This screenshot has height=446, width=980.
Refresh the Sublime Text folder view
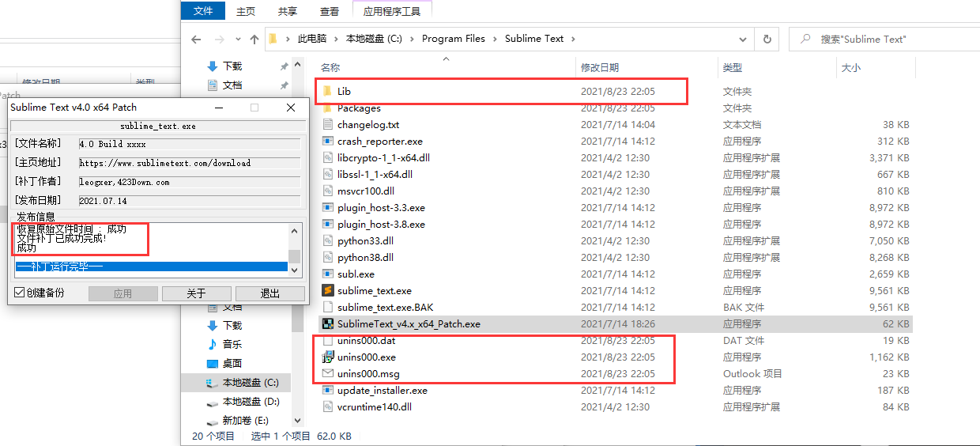(x=767, y=39)
